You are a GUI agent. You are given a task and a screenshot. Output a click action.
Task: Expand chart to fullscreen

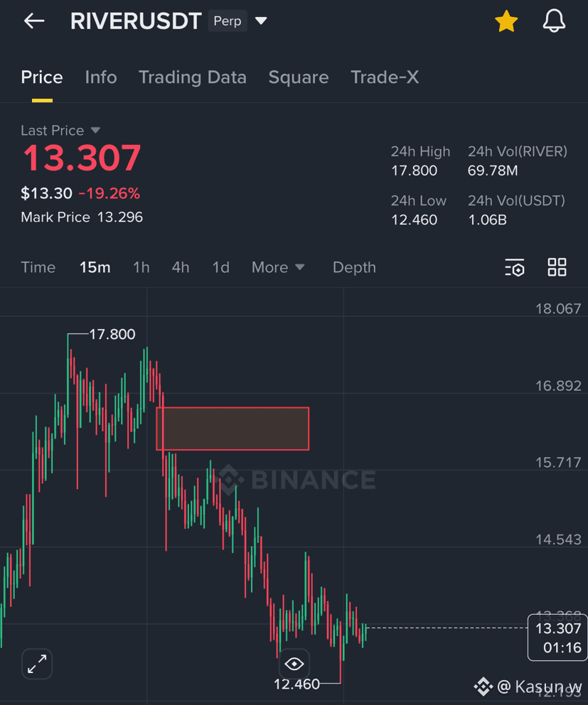click(37, 664)
